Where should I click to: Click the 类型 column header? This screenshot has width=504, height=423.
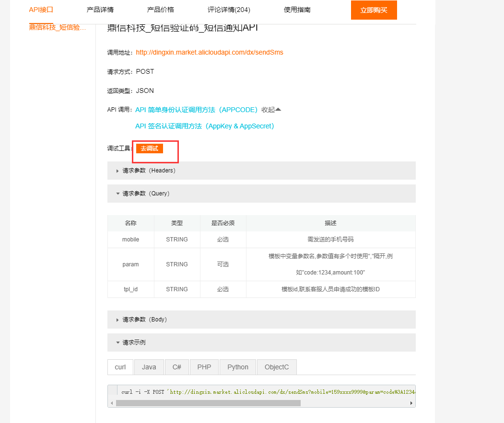tap(177, 223)
